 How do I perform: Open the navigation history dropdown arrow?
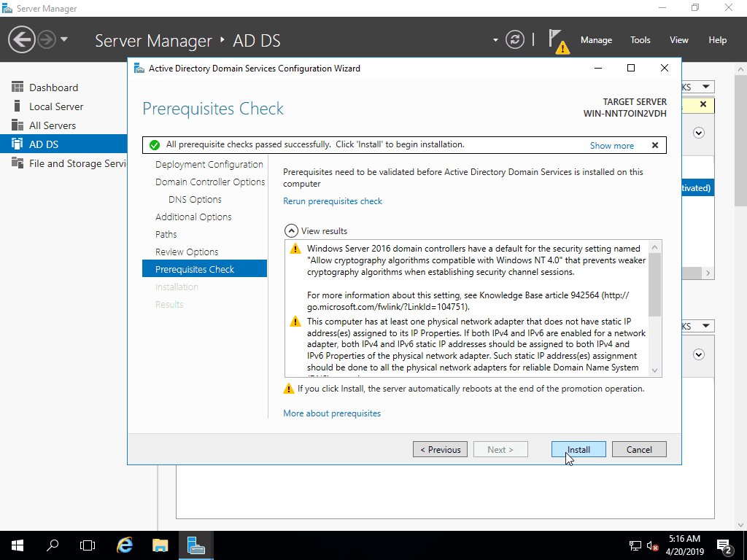coord(64,39)
